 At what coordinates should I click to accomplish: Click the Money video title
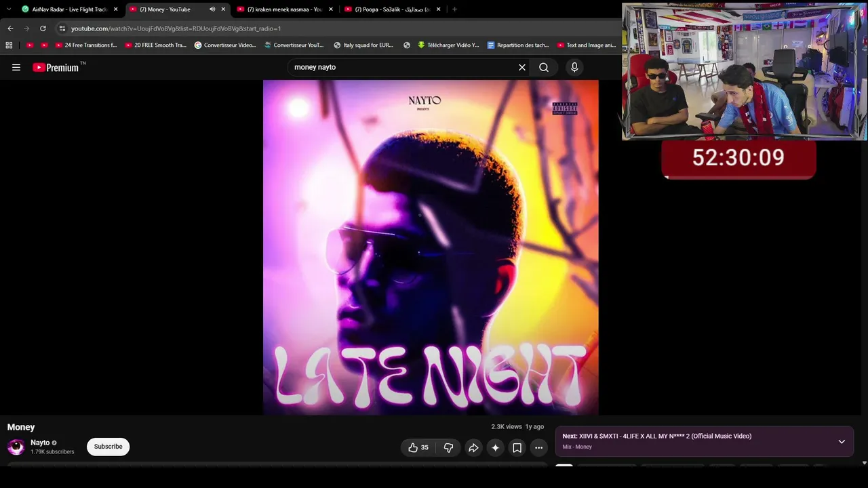click(21, 427)
